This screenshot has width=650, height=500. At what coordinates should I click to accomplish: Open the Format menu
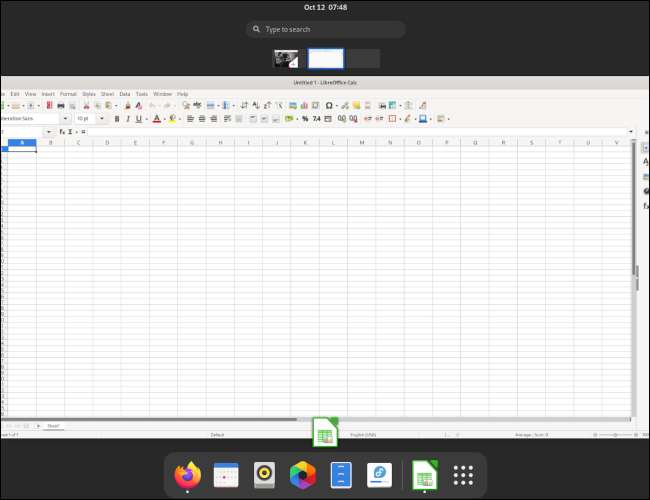(x=68, y=94)
